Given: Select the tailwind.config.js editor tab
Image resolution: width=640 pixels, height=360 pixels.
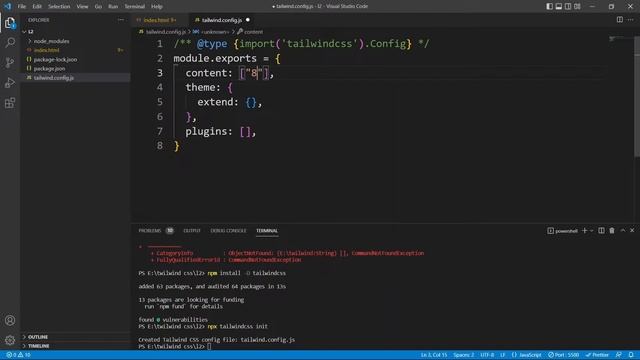Looking at the screenshot, I should coord(222,20).
